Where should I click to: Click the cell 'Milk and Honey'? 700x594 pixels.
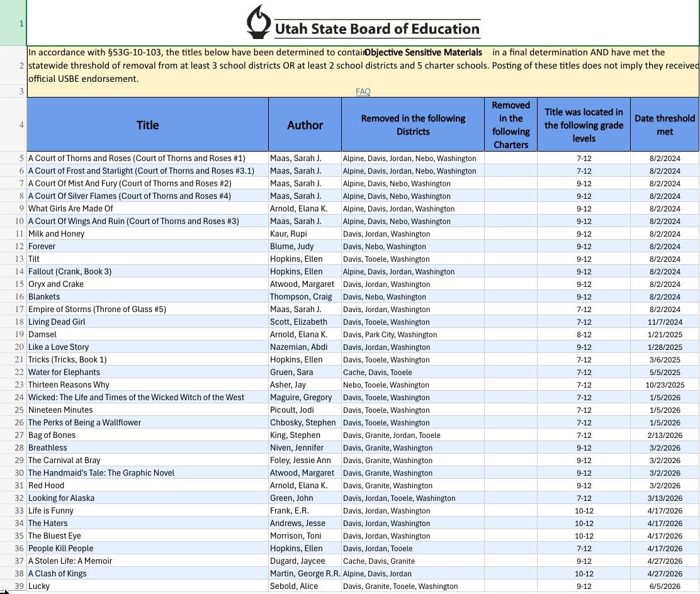tap(148, 234)
